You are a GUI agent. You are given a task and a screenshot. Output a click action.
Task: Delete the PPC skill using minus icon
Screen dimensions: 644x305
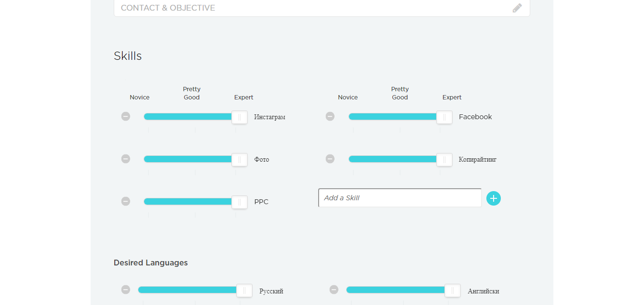tap(126, 201)
